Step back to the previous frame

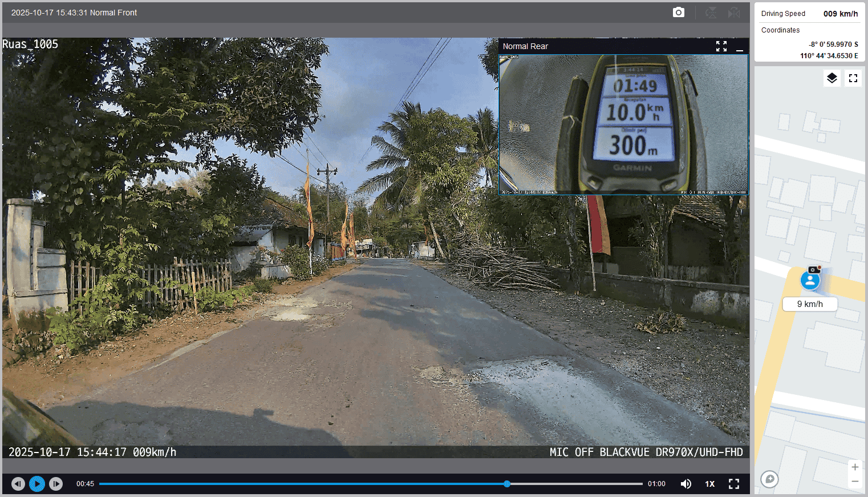[18, 484]
